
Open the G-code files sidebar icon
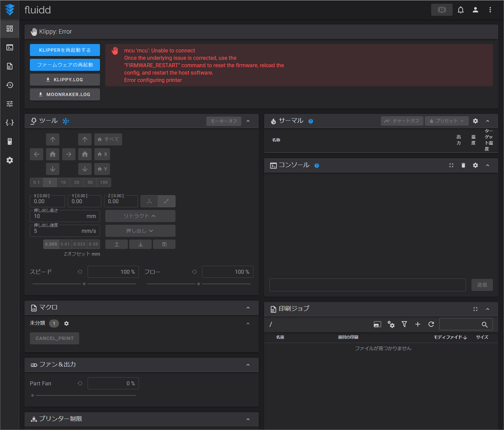(10, 66)
